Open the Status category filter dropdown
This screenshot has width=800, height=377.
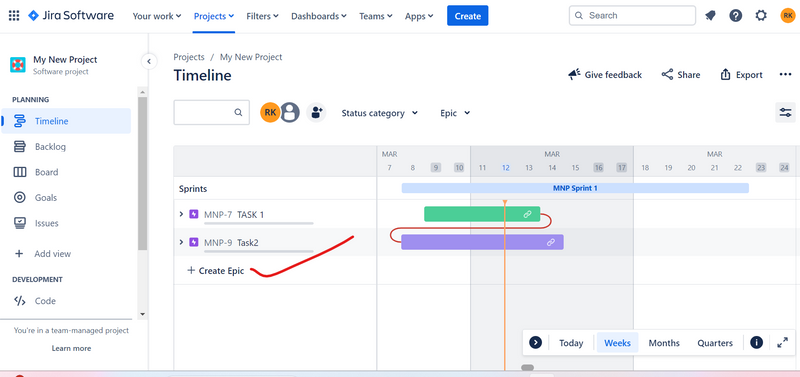[x=380, y=113]
